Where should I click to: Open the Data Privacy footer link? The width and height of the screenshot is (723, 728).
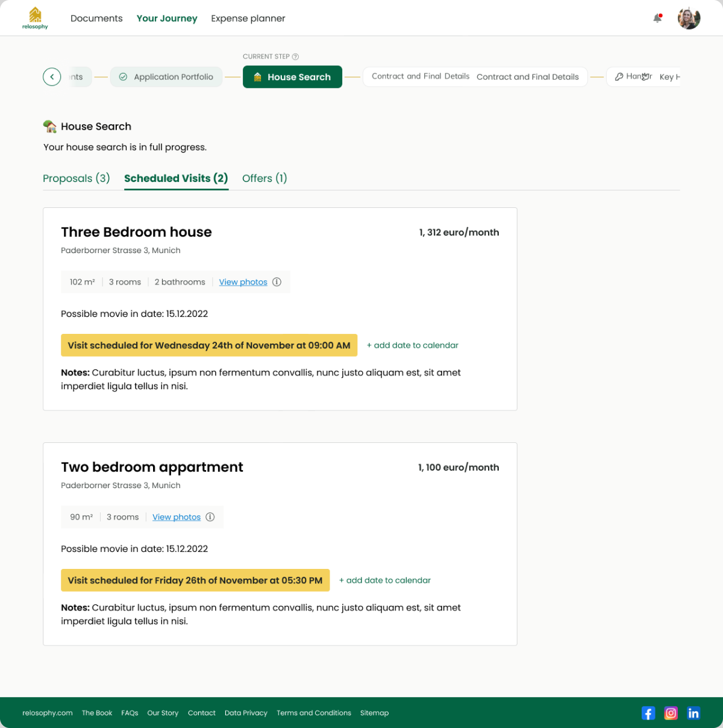click(246, 713)
